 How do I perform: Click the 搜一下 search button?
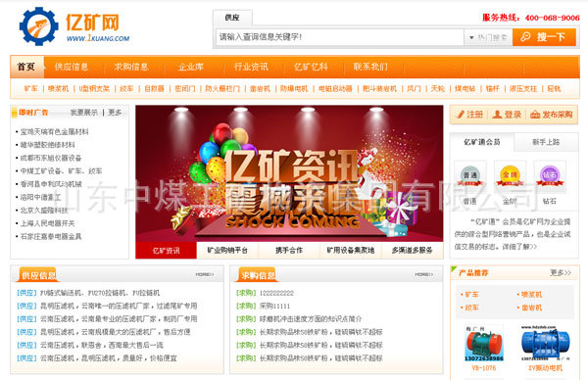pos(544,37)
